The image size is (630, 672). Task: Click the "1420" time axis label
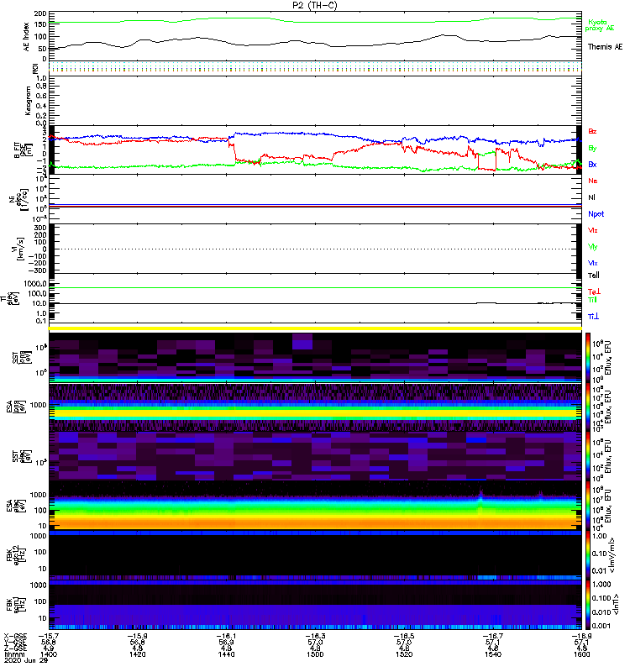coord(138,654)
